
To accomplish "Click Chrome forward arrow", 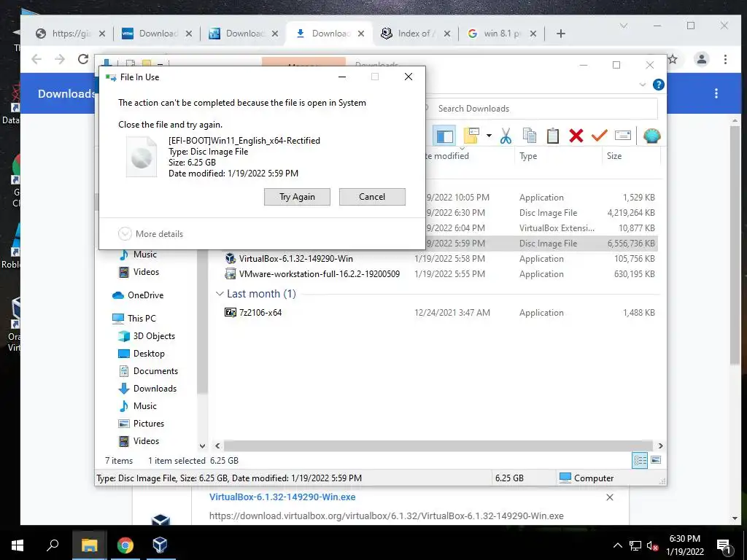I will pos(60,59).
